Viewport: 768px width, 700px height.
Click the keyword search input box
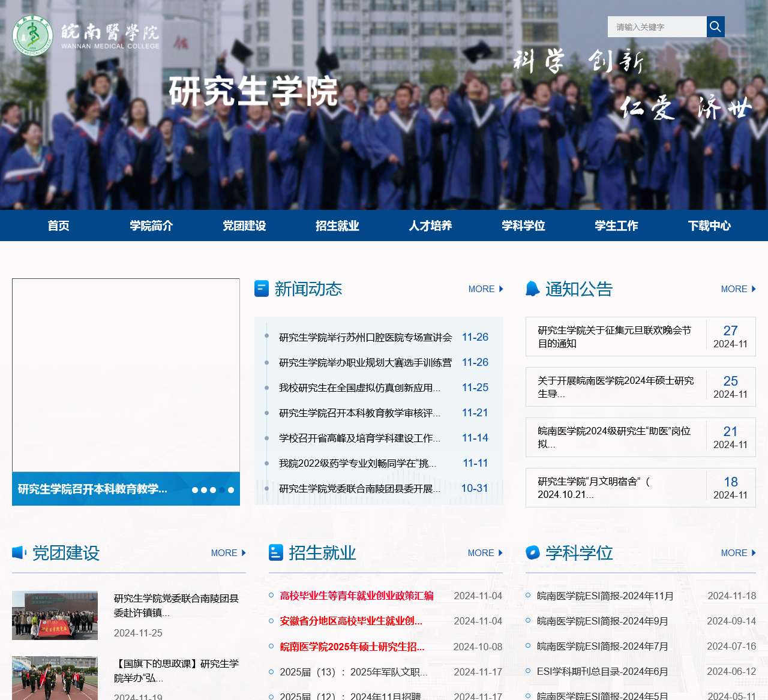pyautogui.click(x=657, y=27)
